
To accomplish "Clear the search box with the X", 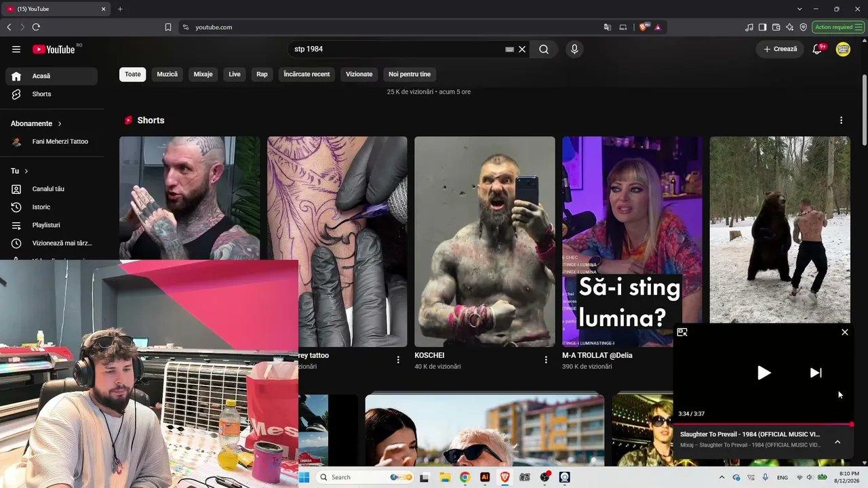I will (522, 49).
